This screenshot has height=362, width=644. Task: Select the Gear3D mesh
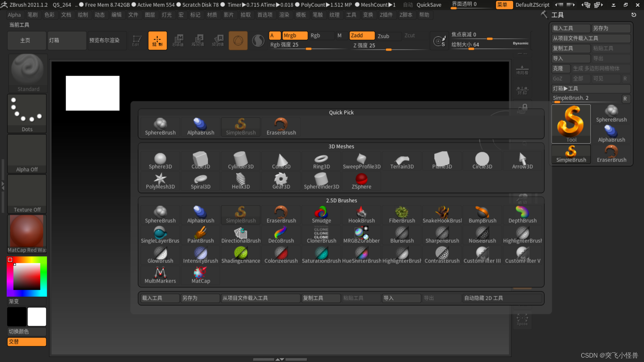(x=281, y=181)
